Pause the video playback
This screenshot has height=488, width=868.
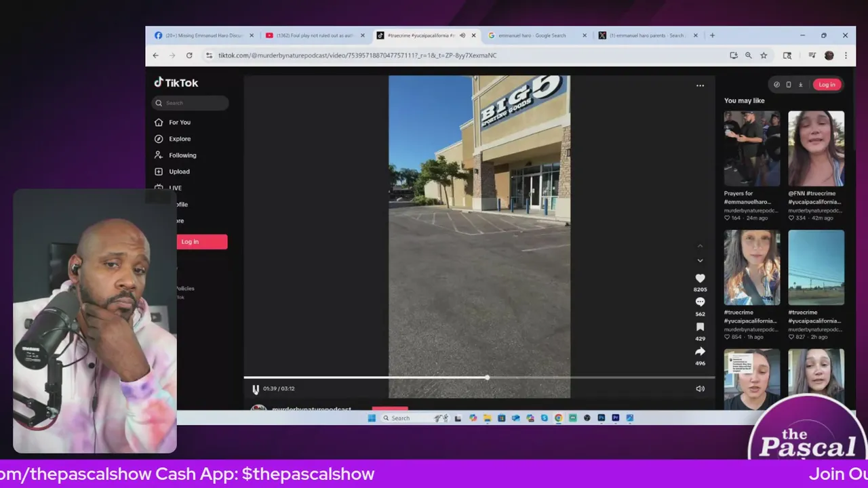[256, 389]
